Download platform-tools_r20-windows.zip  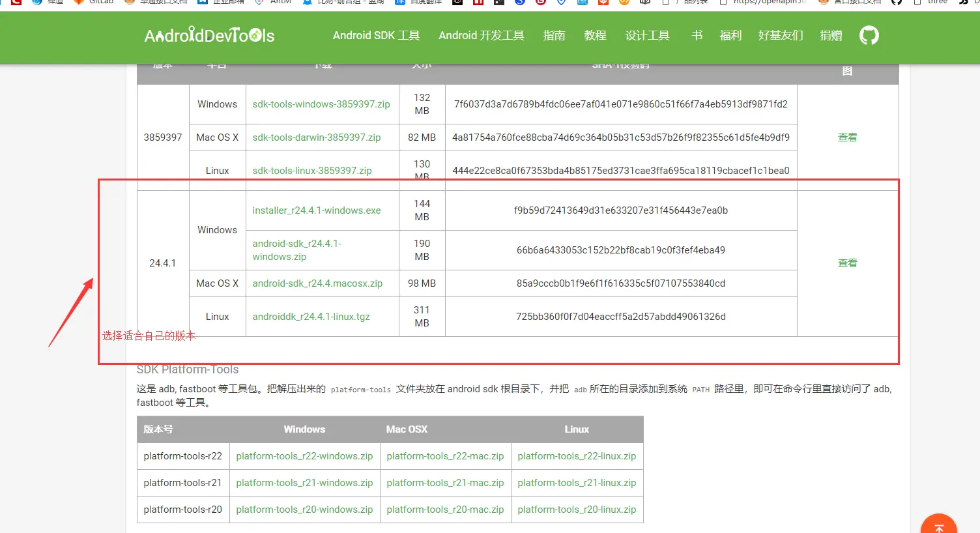[304, 510]
